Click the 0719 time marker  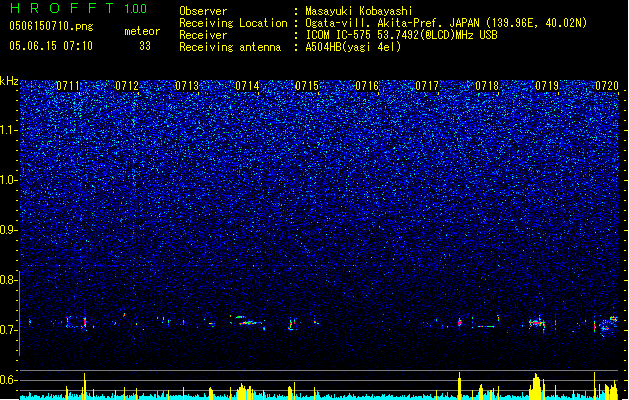point(547,86)
